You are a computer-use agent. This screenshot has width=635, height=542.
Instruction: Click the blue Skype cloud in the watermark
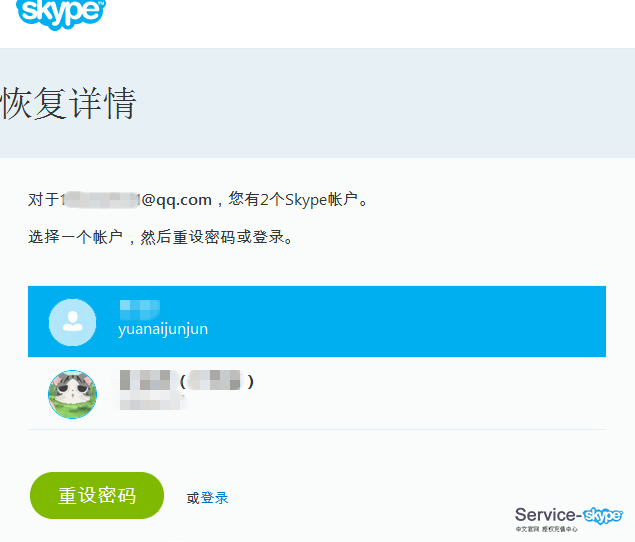tap(603, 515)
